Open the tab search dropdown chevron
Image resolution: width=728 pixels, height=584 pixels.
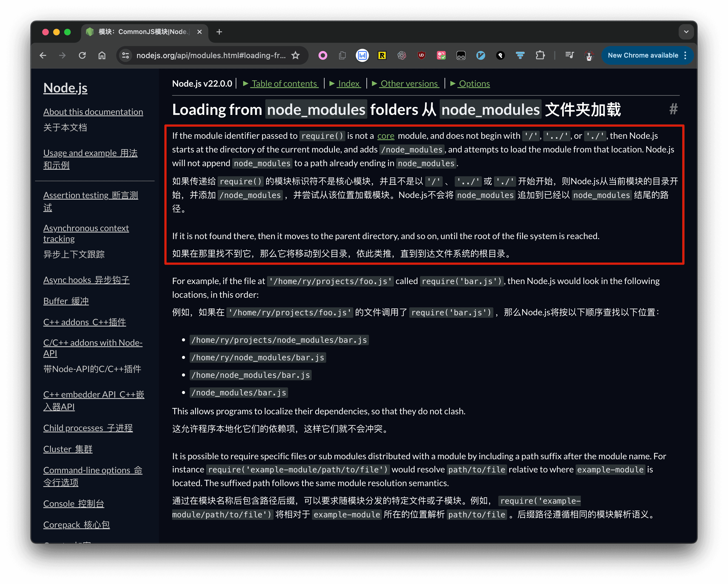click(x=686, y=32)
